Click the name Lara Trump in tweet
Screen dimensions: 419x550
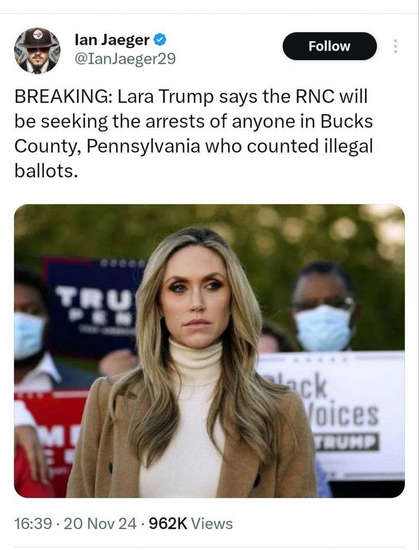165,97
